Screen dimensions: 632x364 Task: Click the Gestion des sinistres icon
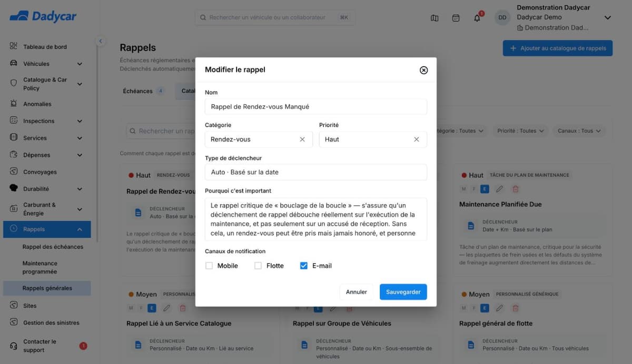tap(14, 322)
